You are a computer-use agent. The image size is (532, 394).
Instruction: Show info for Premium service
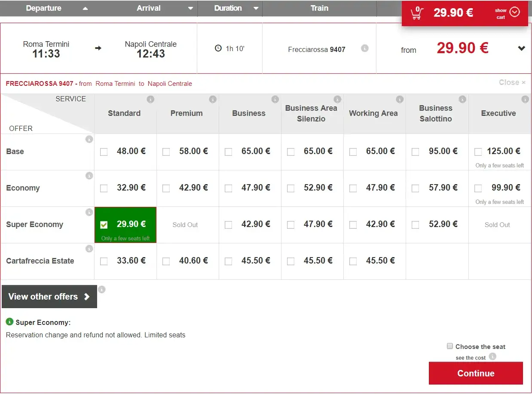tap(213, 100)
